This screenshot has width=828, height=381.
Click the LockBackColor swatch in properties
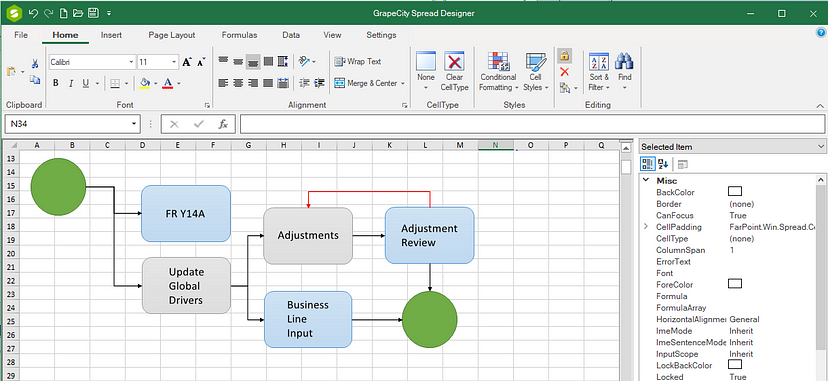pos(735,365)
